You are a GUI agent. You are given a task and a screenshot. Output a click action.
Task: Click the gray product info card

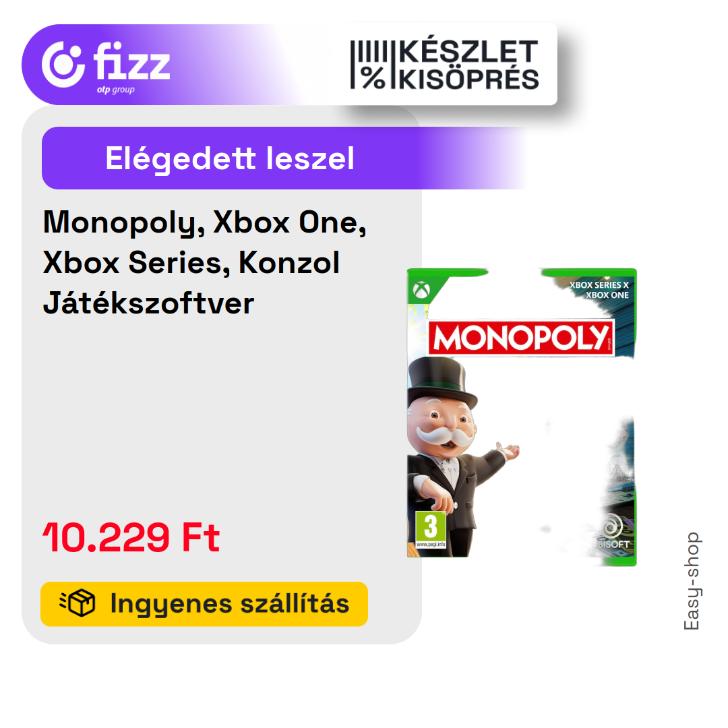[222, 375]
